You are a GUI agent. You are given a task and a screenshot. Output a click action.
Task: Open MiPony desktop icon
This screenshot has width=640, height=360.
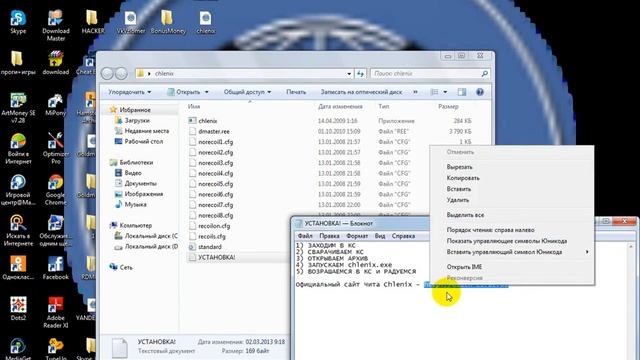click(x=56, y=105)
